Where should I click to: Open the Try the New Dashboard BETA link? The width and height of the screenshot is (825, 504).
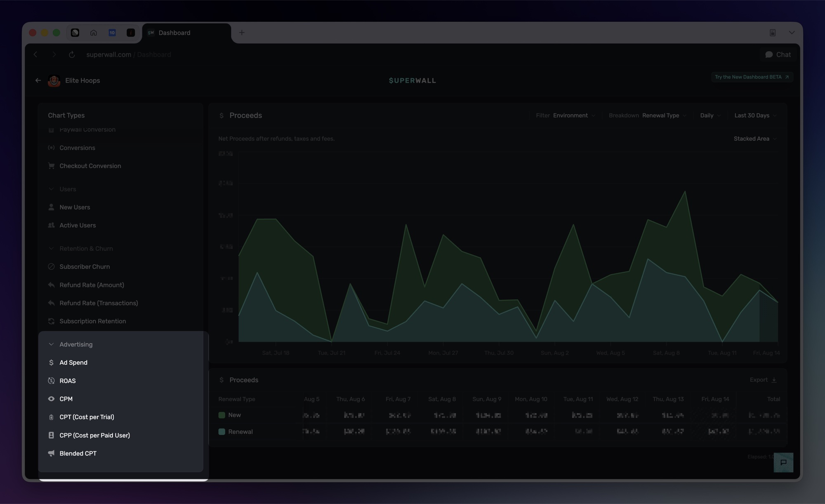pos(752,77)
